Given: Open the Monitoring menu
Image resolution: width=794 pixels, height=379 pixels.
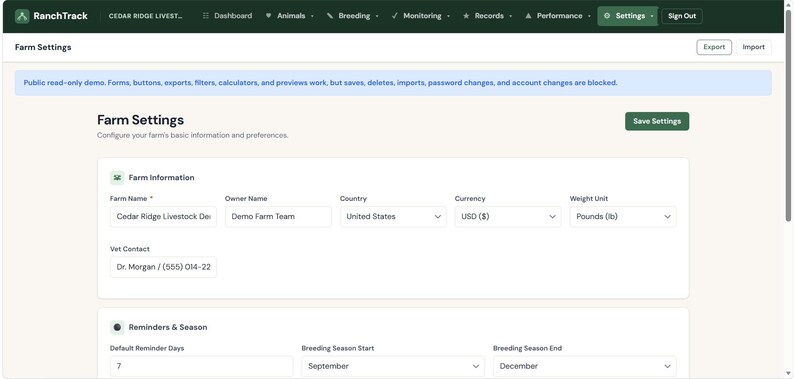Looking at the screenshot, I should tap(421, 16).
